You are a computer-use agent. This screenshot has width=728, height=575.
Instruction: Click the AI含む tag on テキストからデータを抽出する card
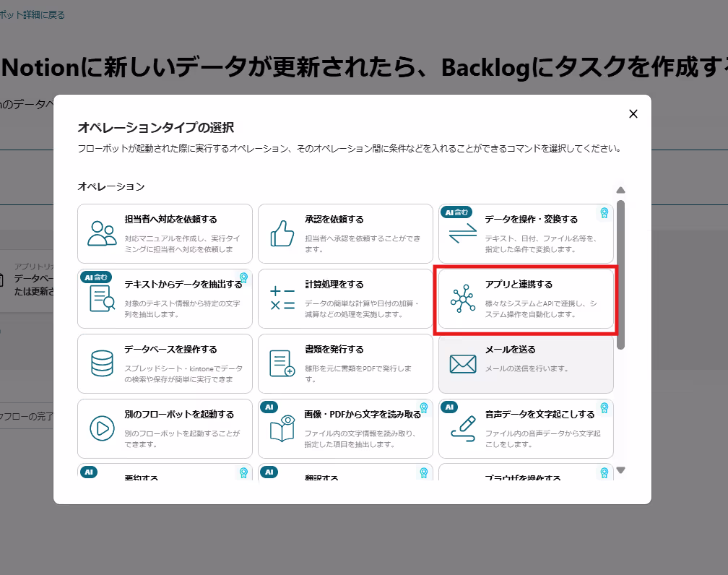click(95, 277)
